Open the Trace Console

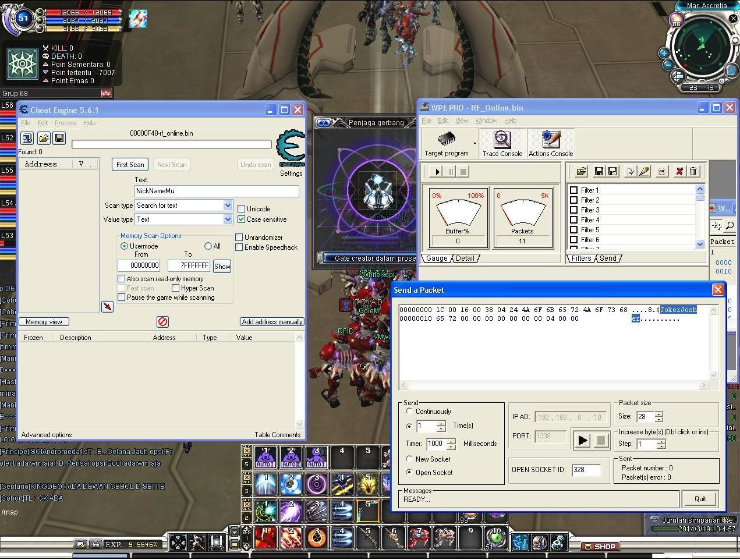click(x=502, y=144)
